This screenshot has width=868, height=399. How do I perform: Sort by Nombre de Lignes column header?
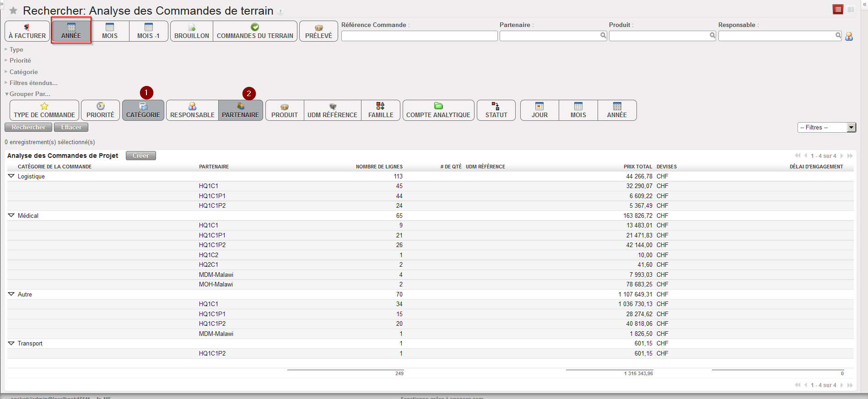(x=379, y=167)
